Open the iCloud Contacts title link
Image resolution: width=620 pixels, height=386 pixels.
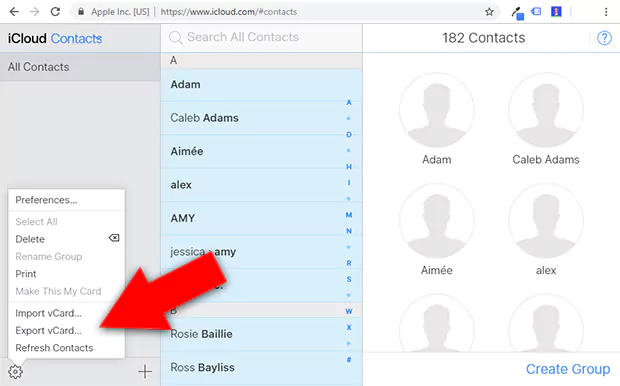pyautogui.click(x=55, y=38)
